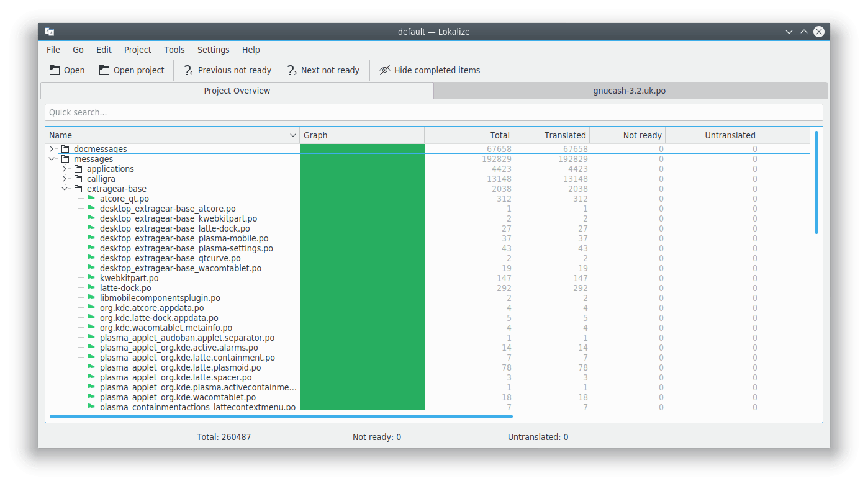Click the applications folder icon
This screenshot has width=868, height=486.
[78, 169]
